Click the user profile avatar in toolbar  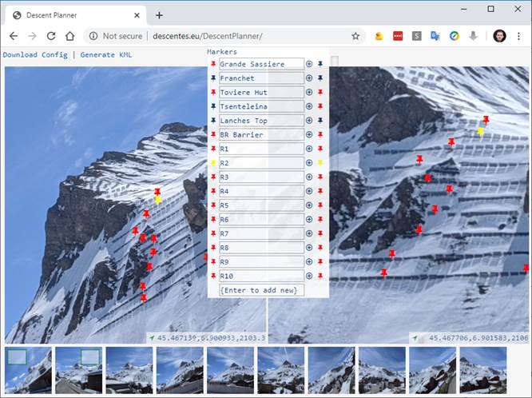pyautogui.click(x=499, y=36)
